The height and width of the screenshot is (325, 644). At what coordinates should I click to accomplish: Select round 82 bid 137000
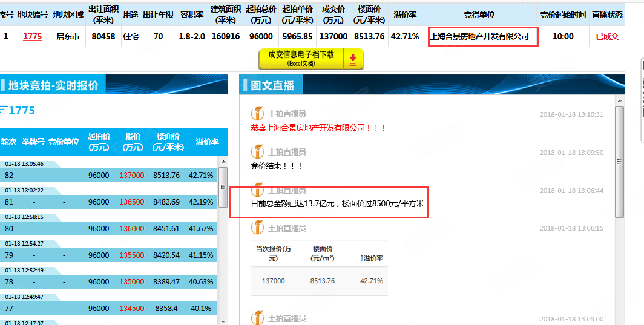[x=132, y=176]
